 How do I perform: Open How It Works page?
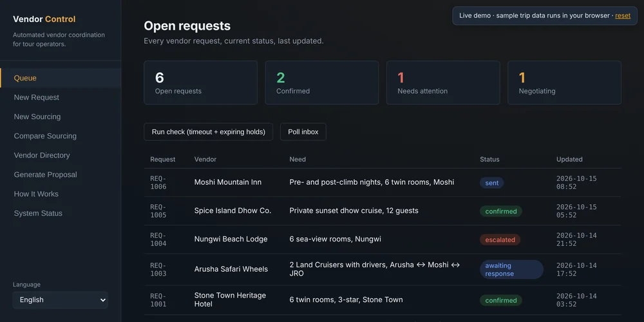point(61,194)
